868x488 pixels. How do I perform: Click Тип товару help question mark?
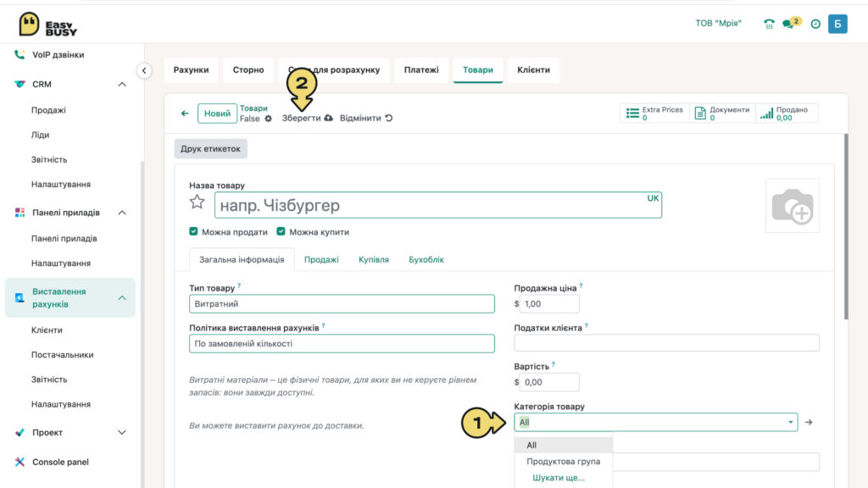[239, 286]
